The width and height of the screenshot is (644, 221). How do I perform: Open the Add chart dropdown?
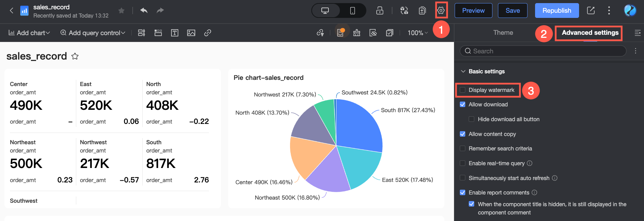pos(29,33)
